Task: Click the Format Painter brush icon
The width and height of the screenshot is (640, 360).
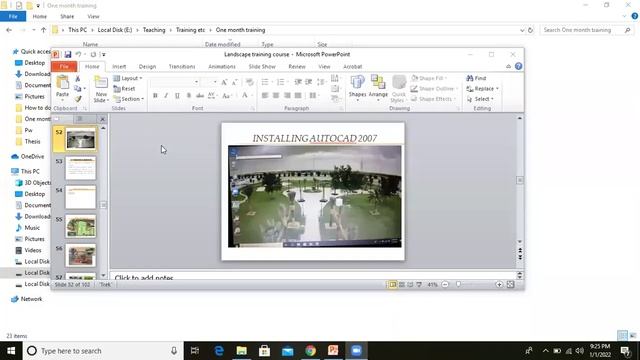Action: point(78,98)
